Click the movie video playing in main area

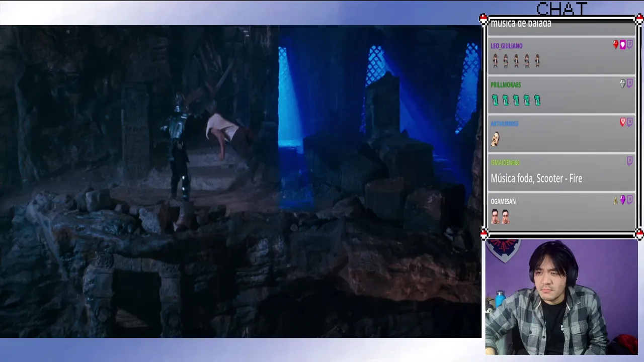coord(240,182)
